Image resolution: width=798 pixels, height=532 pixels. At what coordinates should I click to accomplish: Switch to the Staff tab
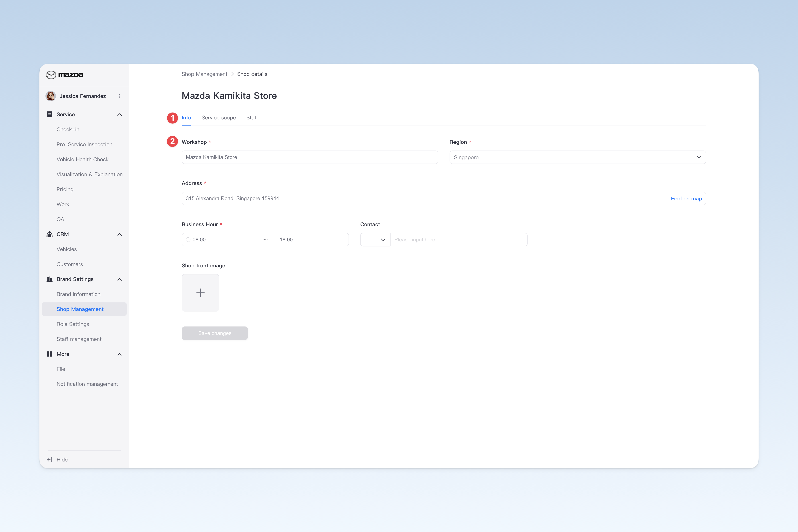coord(252,118)
